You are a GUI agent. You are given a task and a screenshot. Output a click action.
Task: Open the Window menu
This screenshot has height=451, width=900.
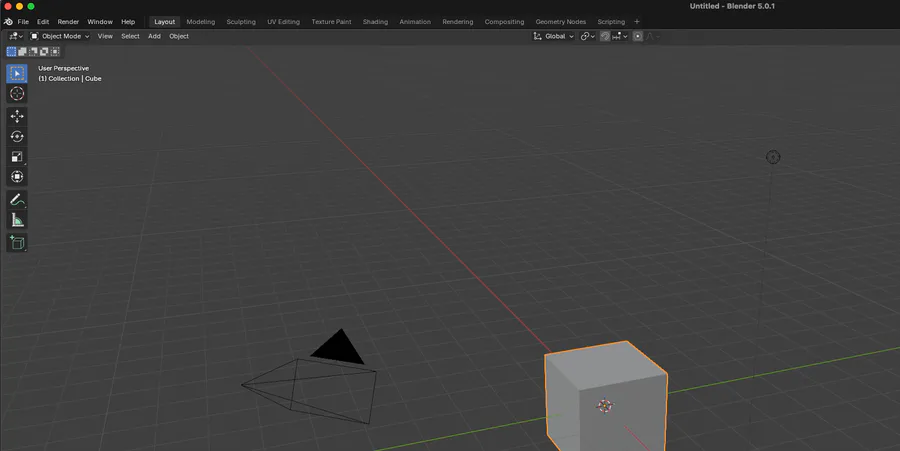[100, 22]
